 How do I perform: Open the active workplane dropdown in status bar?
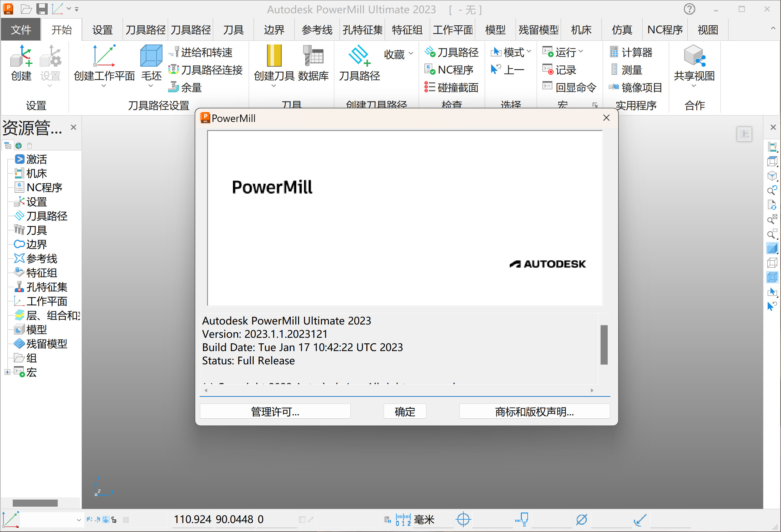pyautogui.click(x=79, y=520)
